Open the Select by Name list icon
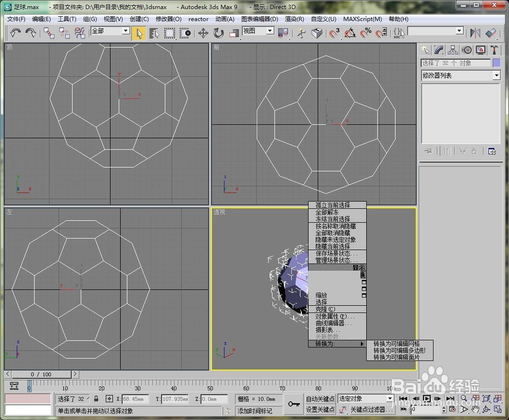509x420 pixels. point(154,34)
